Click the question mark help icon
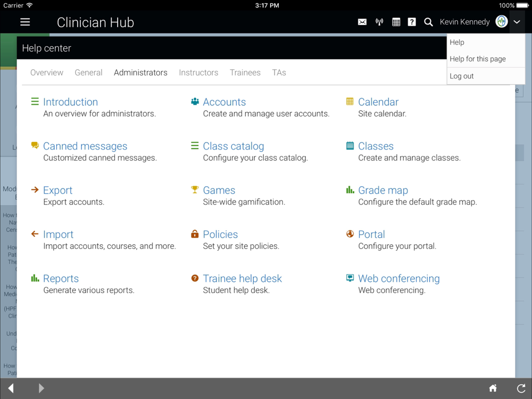532x399 pixels. [412, 22]
